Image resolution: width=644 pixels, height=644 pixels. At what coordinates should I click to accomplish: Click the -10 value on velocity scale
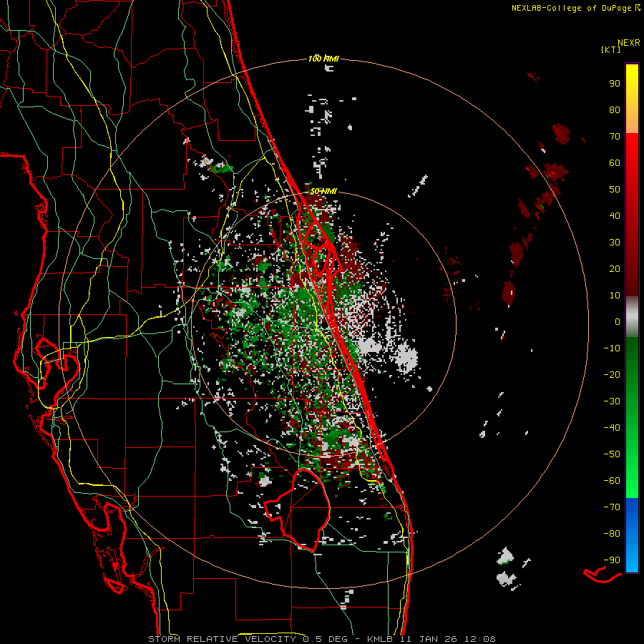click(x=612, y=348)
